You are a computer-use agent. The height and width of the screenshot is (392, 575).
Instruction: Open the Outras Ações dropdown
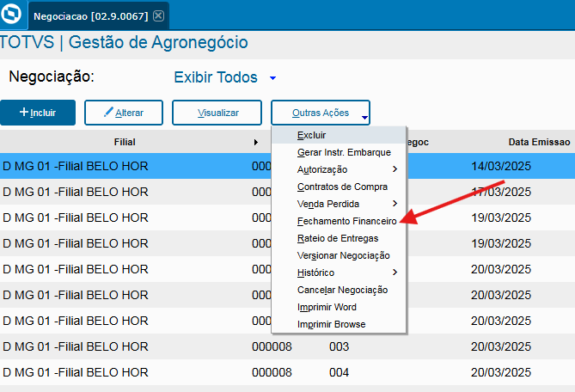point(321,113)
